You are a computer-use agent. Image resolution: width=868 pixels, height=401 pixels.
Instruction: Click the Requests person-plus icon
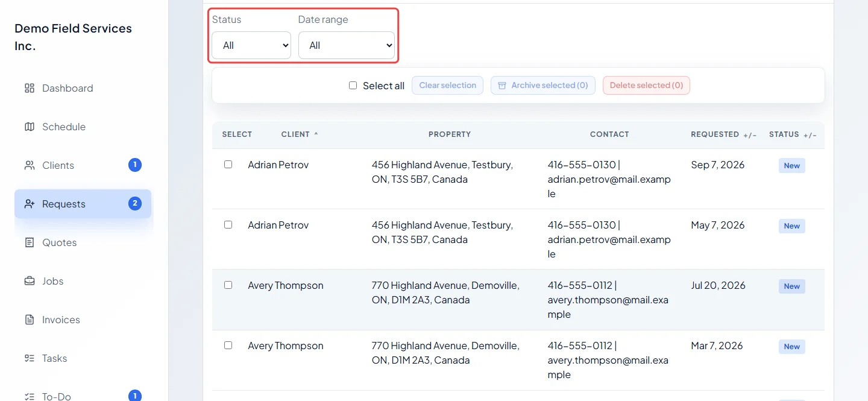29,204
